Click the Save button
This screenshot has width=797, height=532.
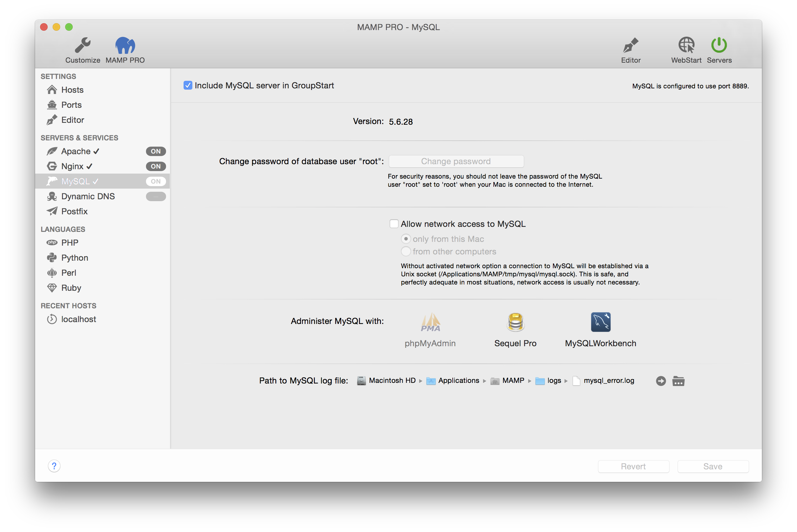pyautogui.click(x=712, y=467)
